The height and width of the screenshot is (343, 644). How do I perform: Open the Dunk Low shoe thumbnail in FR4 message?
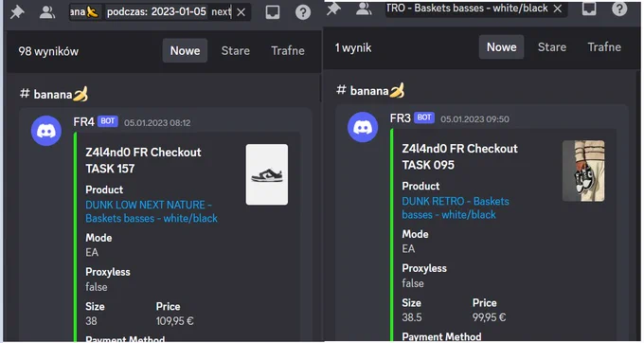pyautogui.click(x=267, y=174)
